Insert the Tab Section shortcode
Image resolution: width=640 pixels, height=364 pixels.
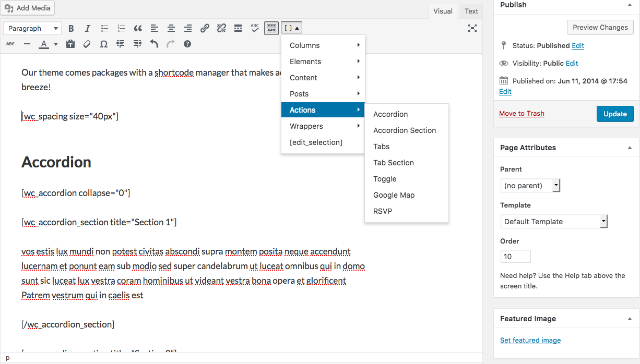[407, 163]
